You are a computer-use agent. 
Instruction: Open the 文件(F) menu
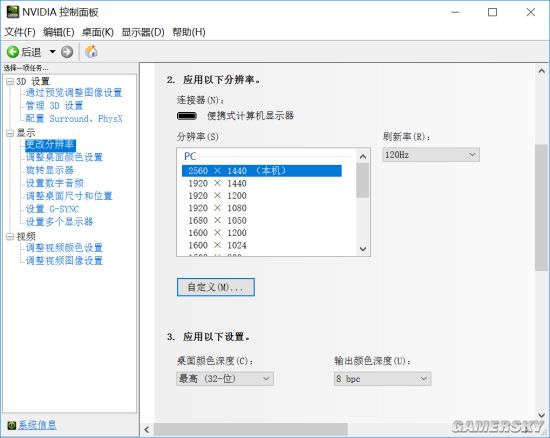click(x=20, y=32)
